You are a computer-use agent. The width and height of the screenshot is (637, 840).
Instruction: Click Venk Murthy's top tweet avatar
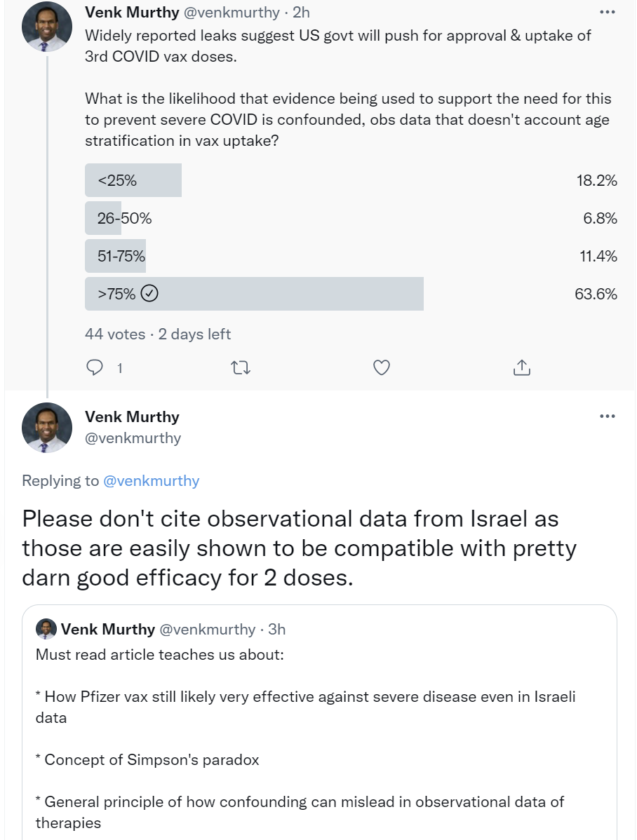click(x=47, y=28)
